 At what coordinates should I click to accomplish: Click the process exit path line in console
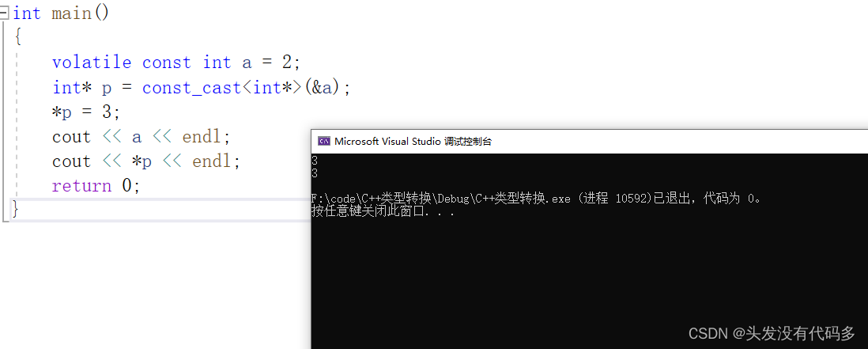click(x=536, y=199)
